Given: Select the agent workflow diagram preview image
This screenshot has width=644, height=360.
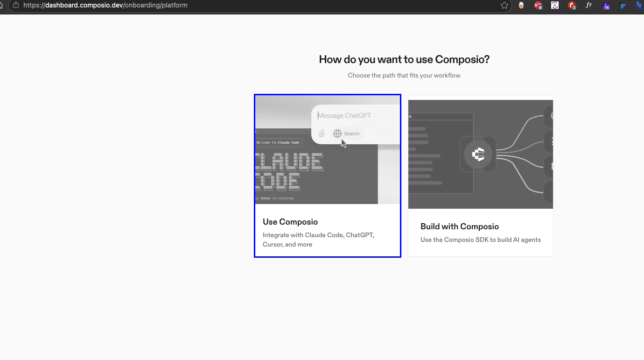Looking at the screenshot, I should pyautogui.click(x=481, y=154).
